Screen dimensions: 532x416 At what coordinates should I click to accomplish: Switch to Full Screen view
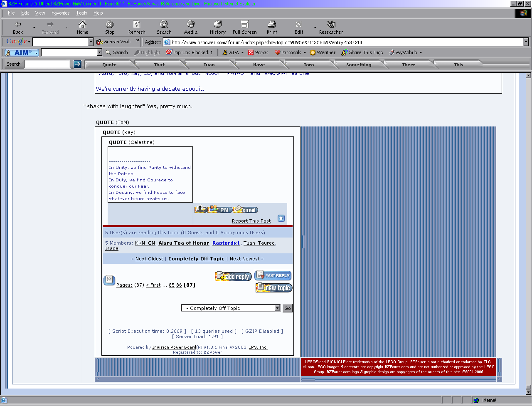tap(245, 27)
